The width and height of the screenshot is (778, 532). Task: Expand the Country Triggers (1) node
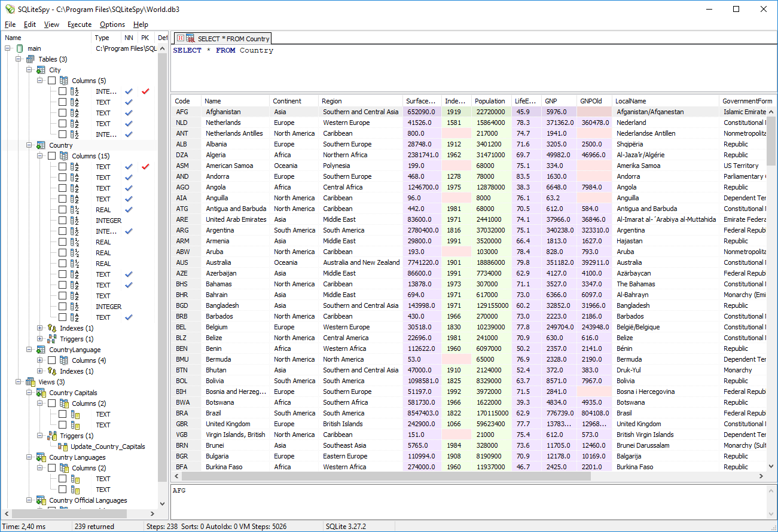tap(40, 339)
